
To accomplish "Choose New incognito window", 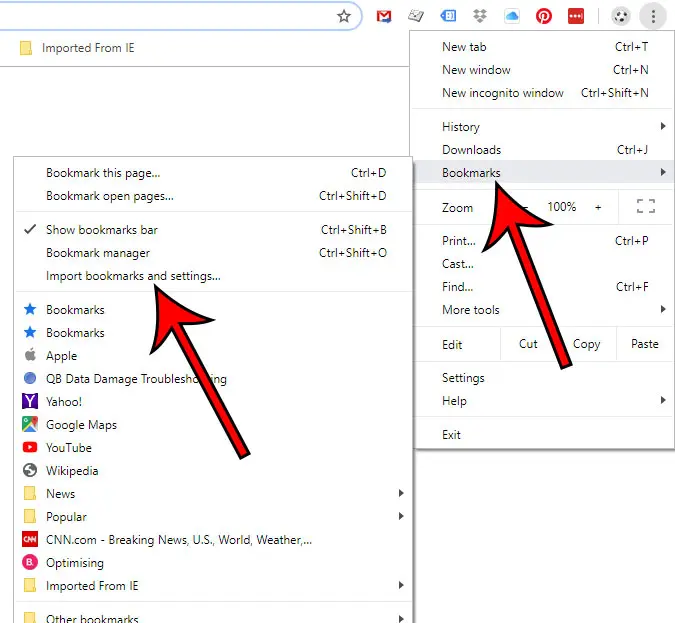I will (502, 93).
